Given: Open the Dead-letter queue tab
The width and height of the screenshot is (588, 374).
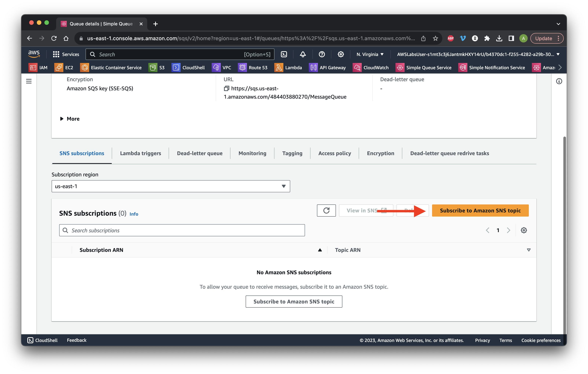Looking at the screenshot, I should tap(200, 153).
